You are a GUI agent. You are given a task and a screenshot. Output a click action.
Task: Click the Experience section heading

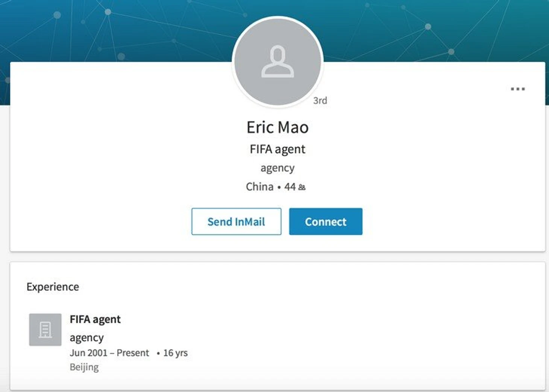53,287
